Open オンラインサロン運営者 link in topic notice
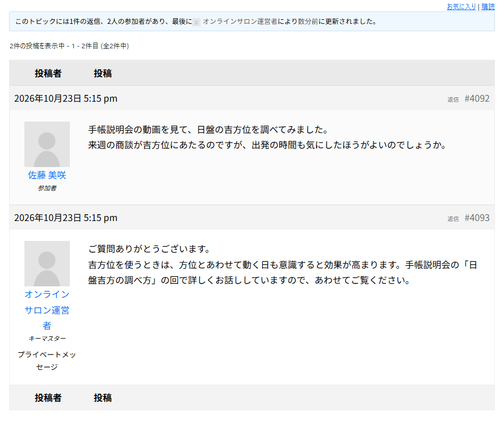Viewport: 504px width, 421px height. (x=240, y=22)
